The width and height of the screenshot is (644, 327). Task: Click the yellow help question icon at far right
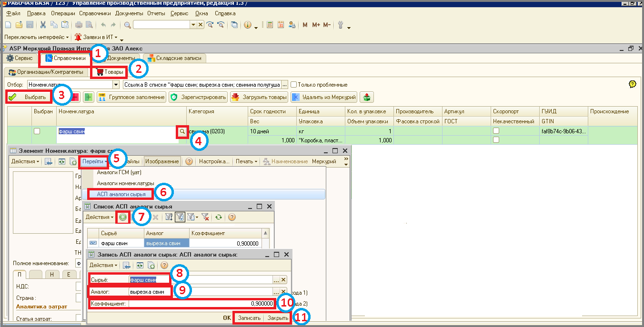click(x=633, y=84)
